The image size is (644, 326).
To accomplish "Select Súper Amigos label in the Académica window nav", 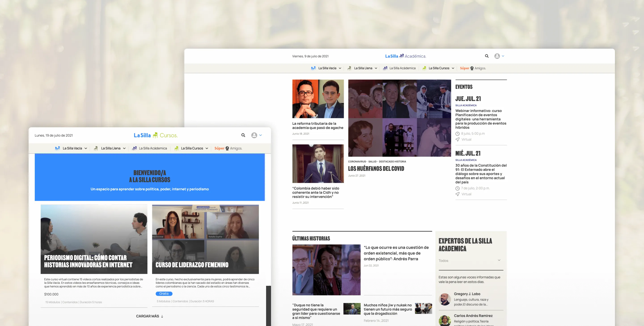I will (473, 68).
